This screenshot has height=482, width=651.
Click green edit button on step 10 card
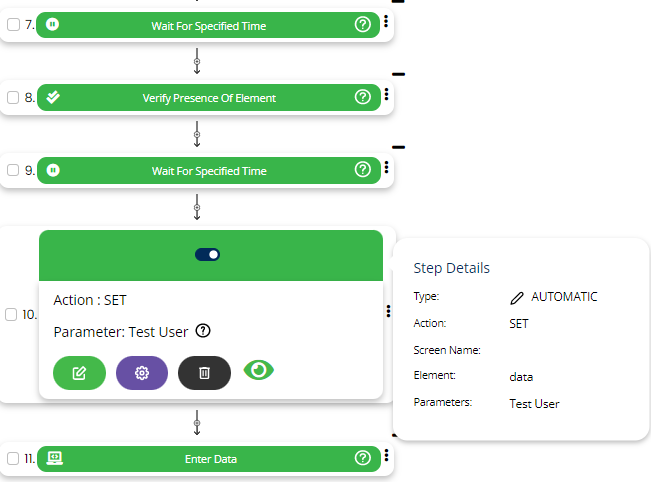[79, 373]
